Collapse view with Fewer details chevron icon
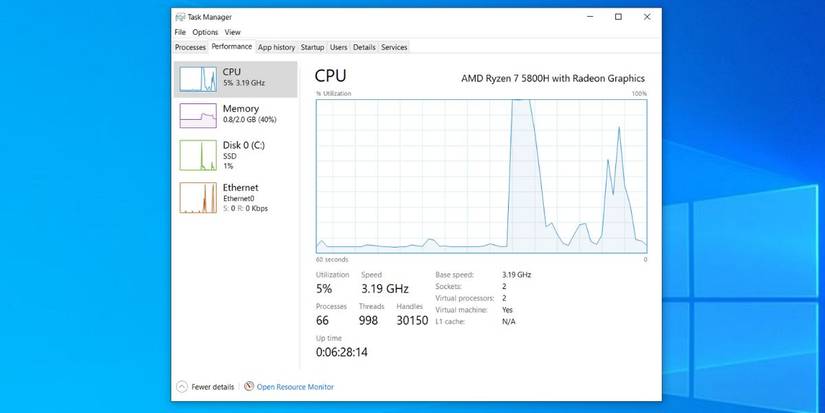The height and width of the screenshot is (413, 825). pyautogui.click(x=181, y=386)
